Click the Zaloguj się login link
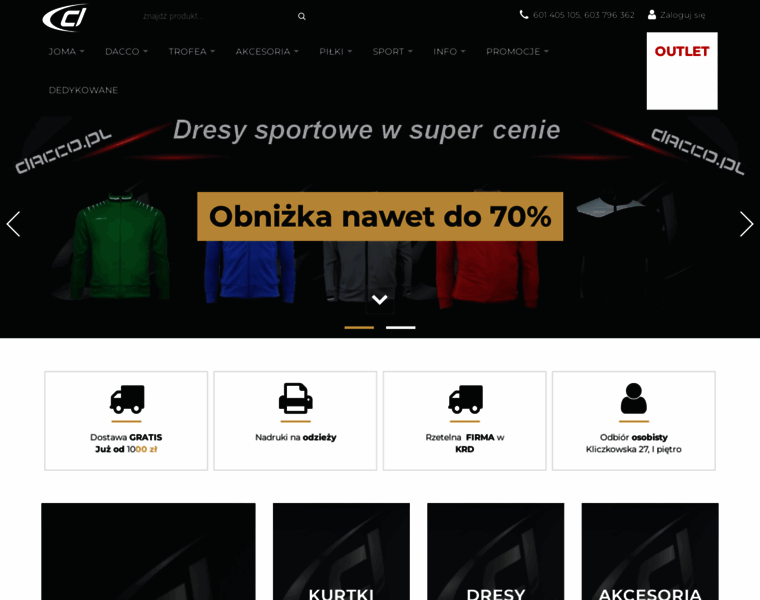This screenshot has height=600, width=760. [682, 15]
